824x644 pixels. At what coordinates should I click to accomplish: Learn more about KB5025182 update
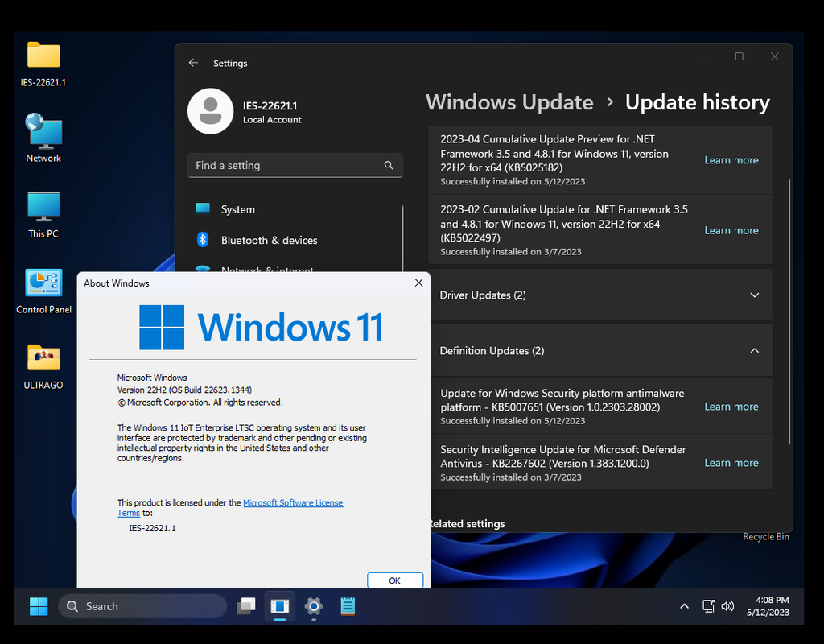tap(731, 160)
